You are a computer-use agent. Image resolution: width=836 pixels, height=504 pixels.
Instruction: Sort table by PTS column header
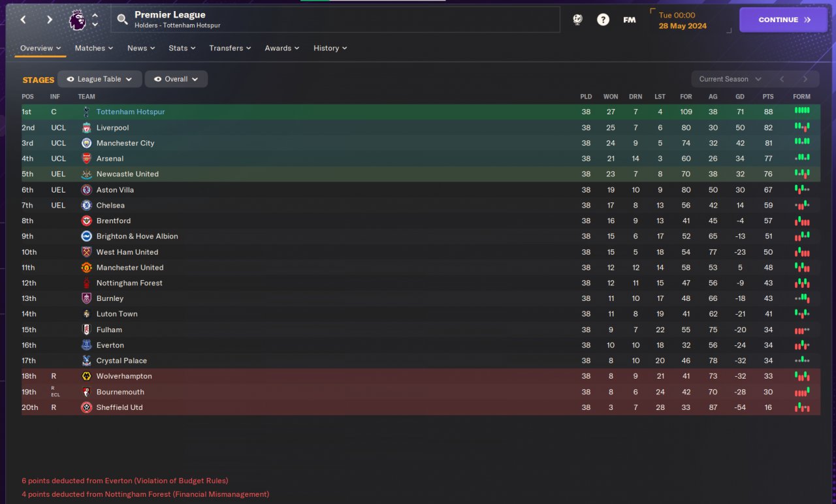767,97
